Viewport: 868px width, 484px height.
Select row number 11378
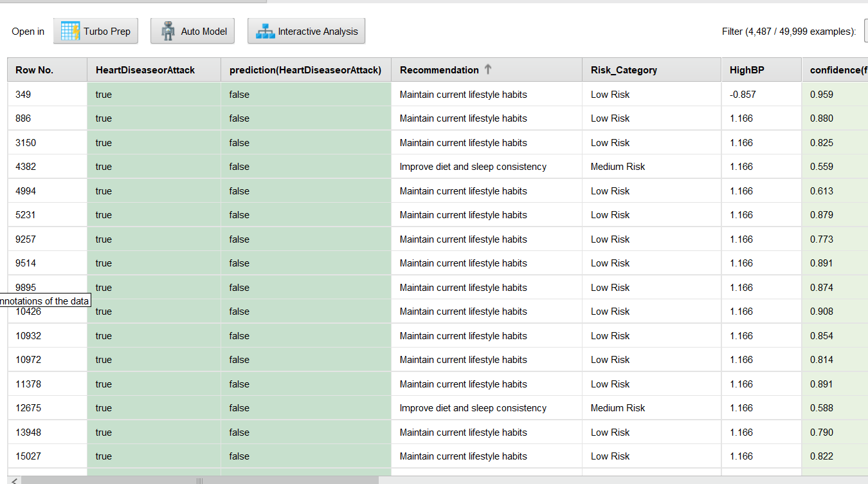(x=28, y=384)
